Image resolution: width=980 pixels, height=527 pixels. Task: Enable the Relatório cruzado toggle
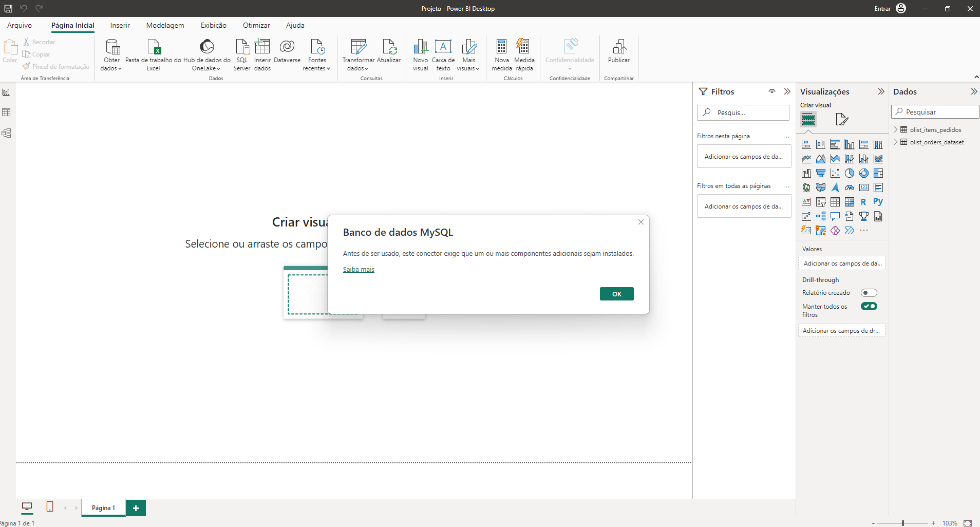(x=869, y=293)
